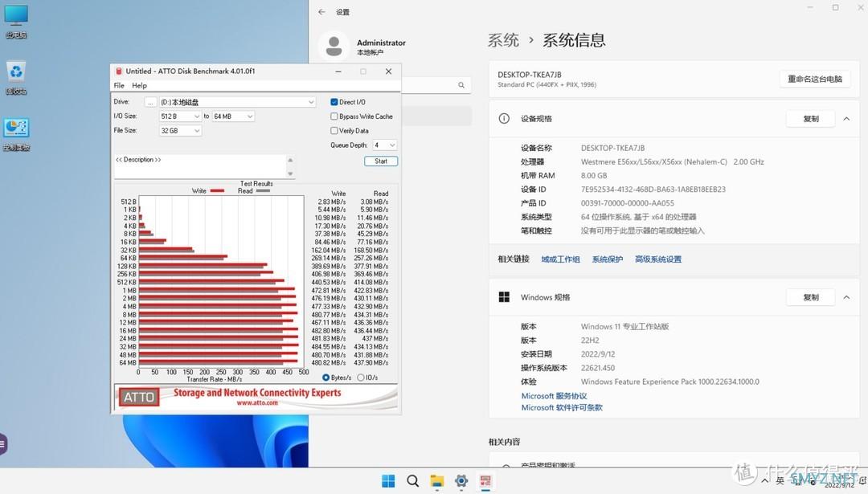Screen dimensions: 868x494
Task: Open the File Size 32 GB dropdown
Action: click(x=180, y=131)
